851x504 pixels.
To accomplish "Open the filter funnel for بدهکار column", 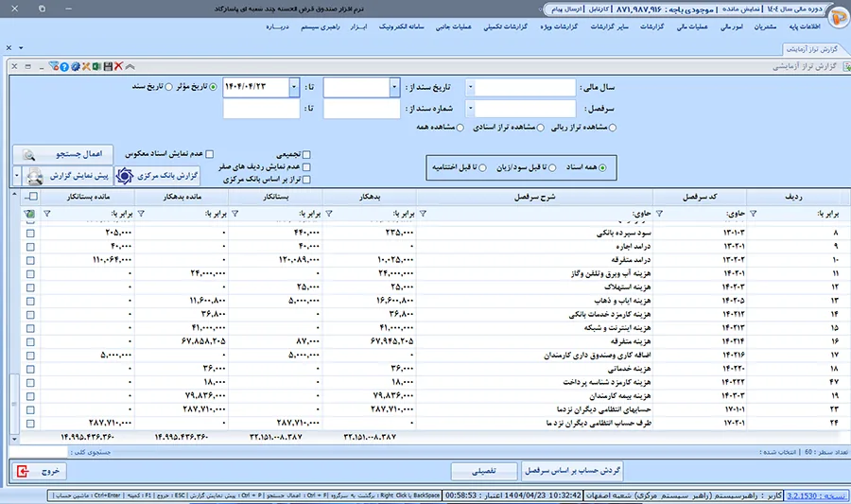I will click(328, 214).
